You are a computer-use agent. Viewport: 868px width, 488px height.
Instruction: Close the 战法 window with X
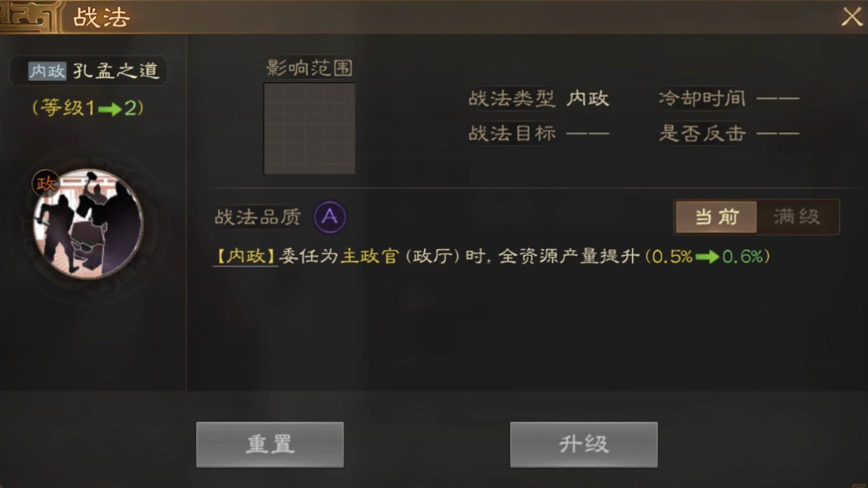pyautogui.click(x=852, y=16)
